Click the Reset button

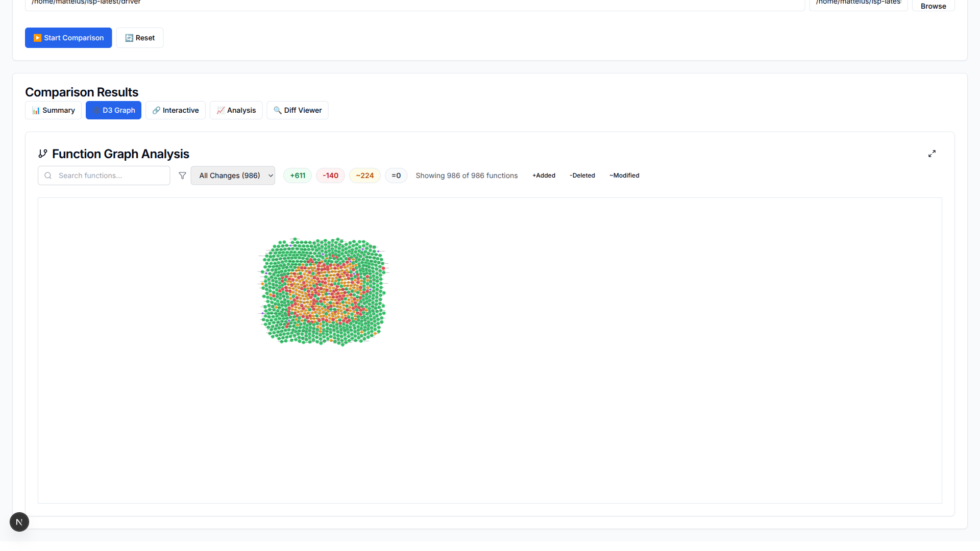tap(140, 38)
